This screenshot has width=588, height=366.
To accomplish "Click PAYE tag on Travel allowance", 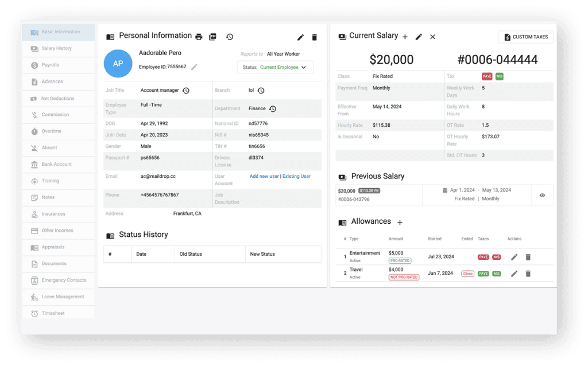I will point(483,274).
